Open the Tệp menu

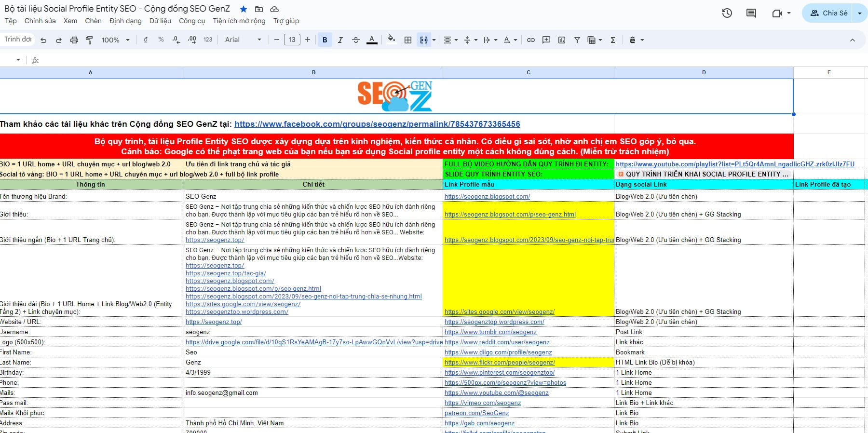coord(11,21)
